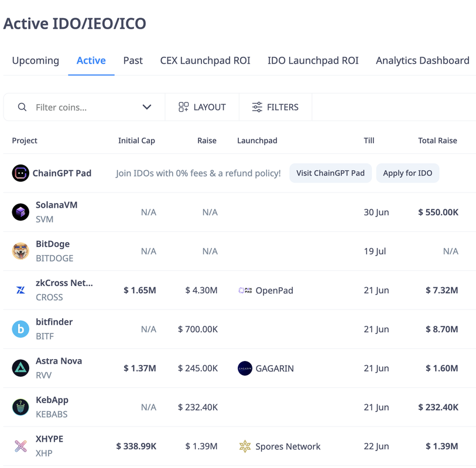Image resolution: width=476 pixels, height=468 pixels.
Task: Sort by the Project column header
Action: [25, 140]
